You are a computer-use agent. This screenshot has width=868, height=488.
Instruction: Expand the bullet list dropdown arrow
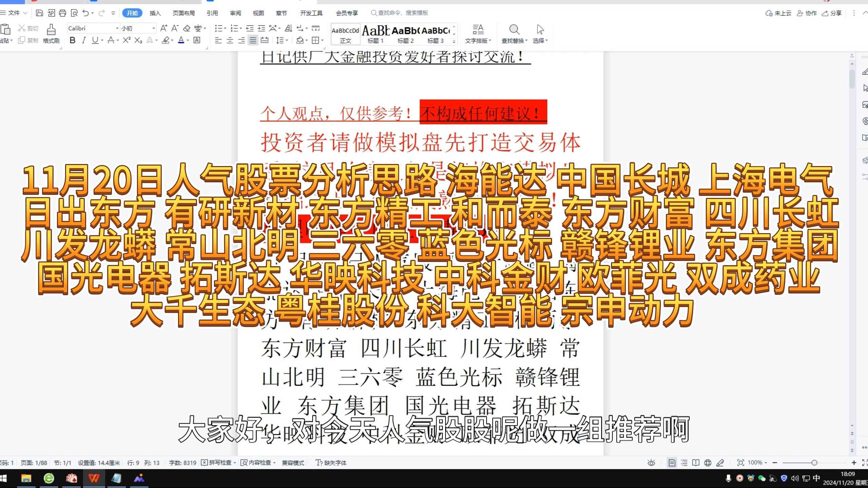(x=225, y=28)
